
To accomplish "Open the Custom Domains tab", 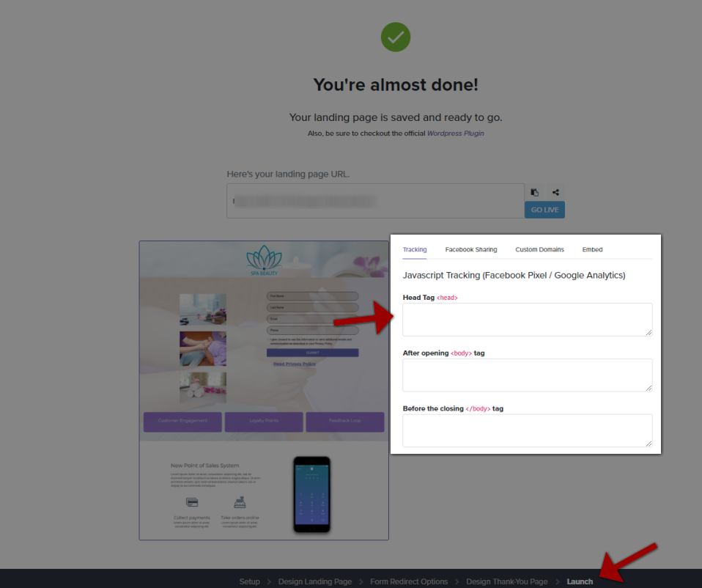I will [539, 249].
